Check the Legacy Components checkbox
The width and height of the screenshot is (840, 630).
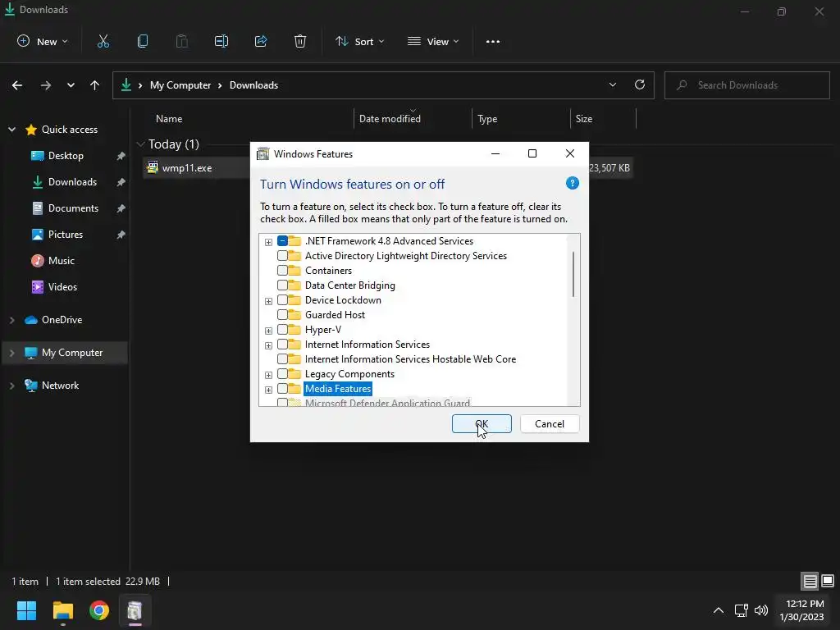(x=282, y=374)
